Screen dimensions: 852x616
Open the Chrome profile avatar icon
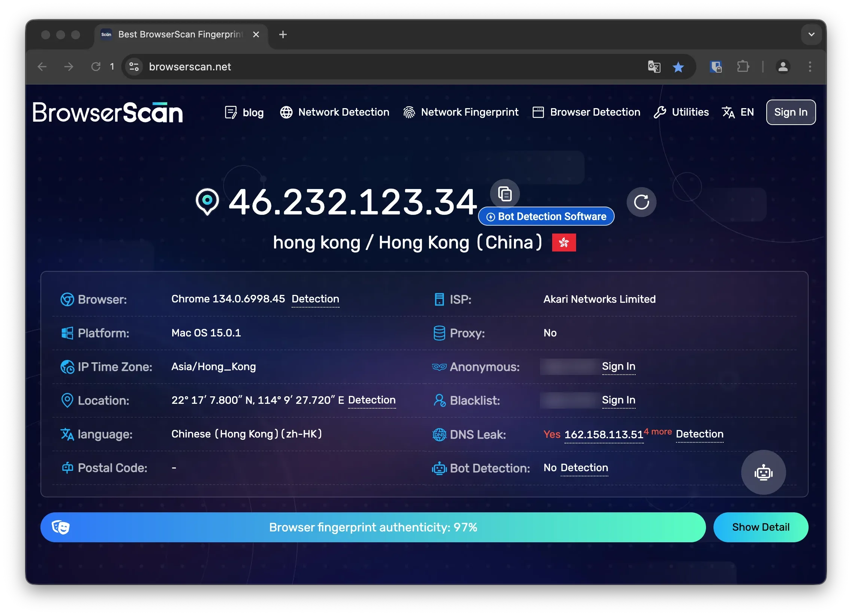782,67
